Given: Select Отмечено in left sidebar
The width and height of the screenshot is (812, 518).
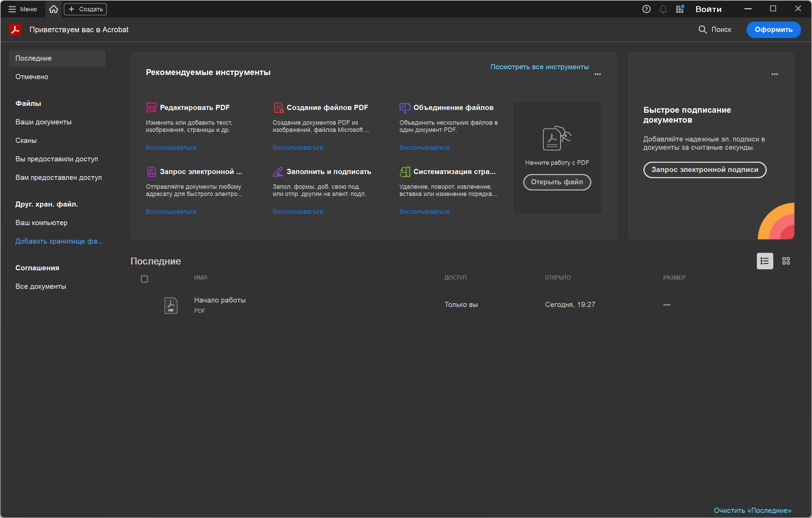Looking at the screenshot, I should click(32, 77).
